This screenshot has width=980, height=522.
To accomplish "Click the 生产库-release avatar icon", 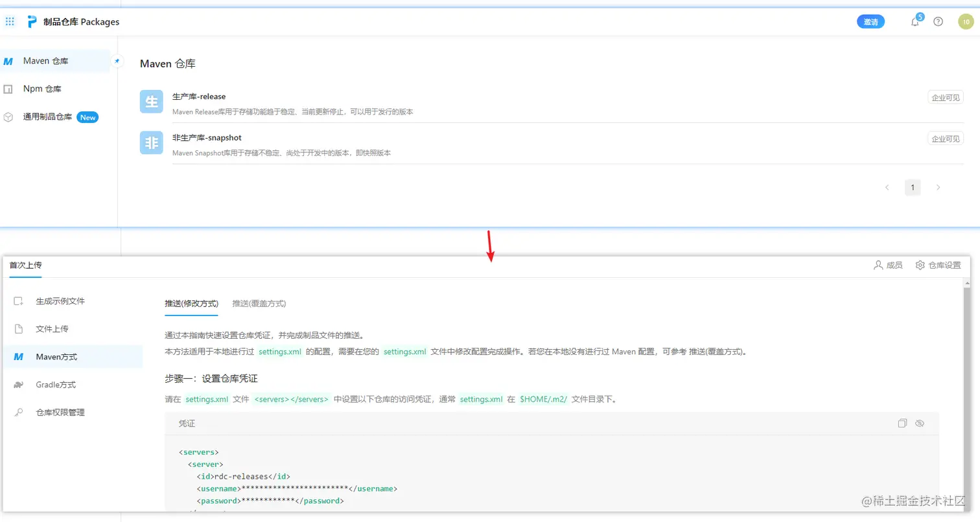I will (x=151, y=102).
